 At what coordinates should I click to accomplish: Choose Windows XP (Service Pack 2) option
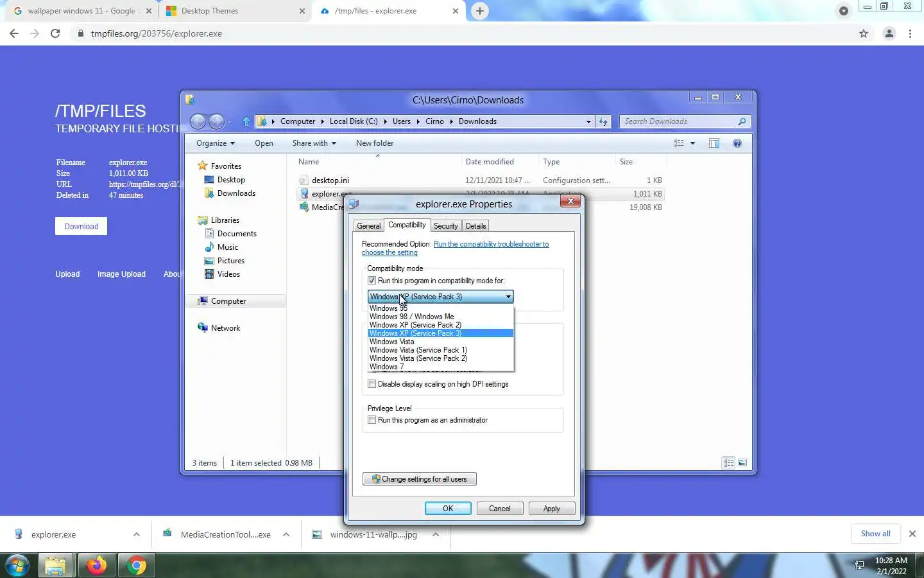441,325
